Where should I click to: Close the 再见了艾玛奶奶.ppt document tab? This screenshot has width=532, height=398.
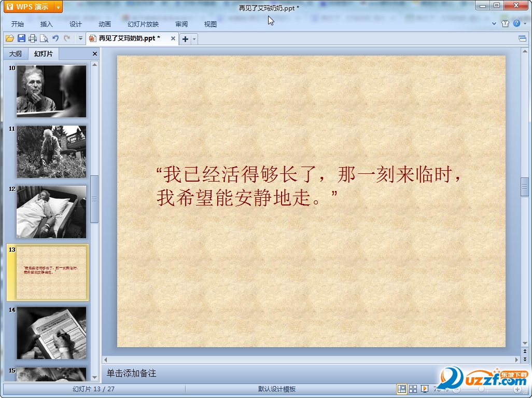pos(173,38)
